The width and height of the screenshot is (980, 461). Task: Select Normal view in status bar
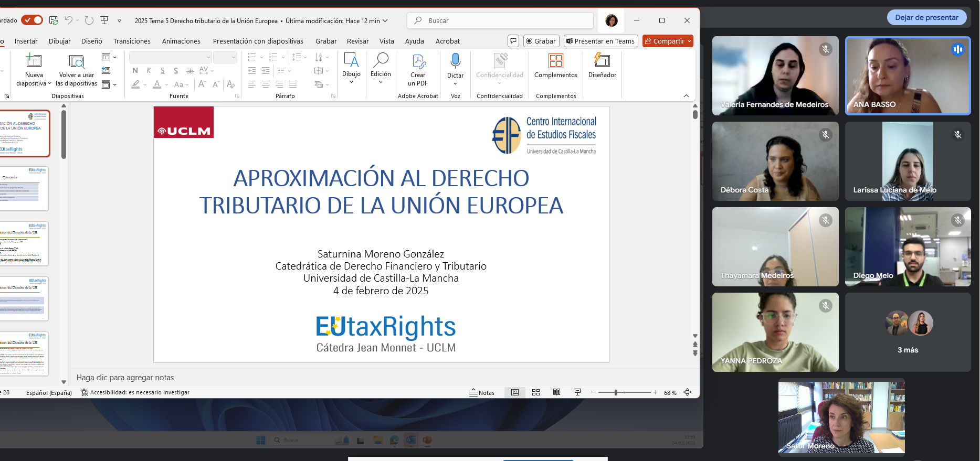click(x=515, y=392)
